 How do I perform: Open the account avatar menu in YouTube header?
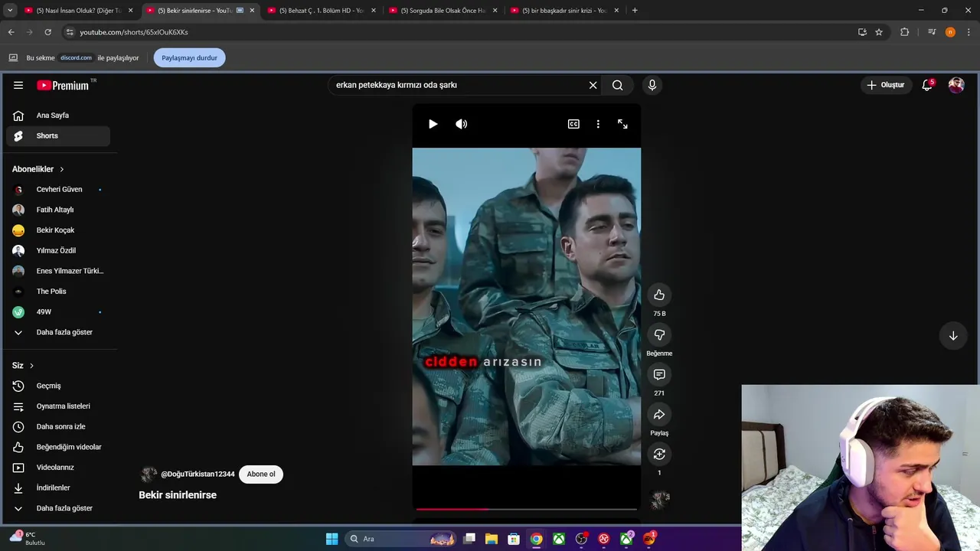[956, 85]
